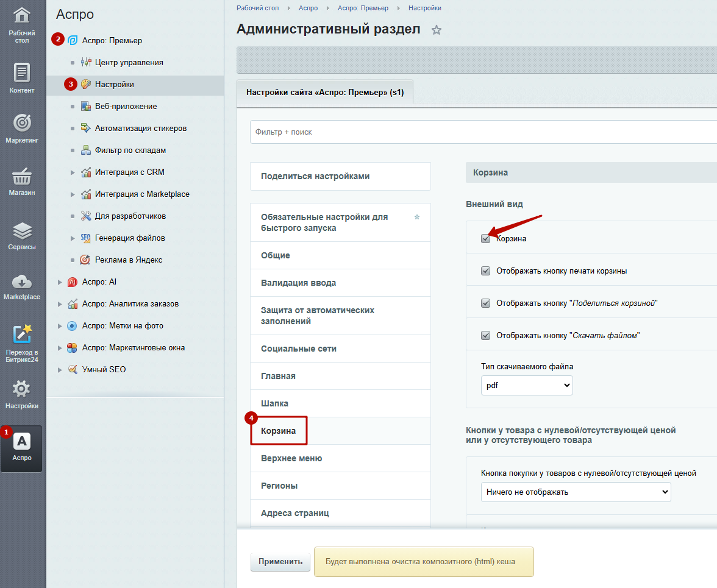717x588 pixels.
Task: Click the Аспро: Маркетинговые окна icon
Action: (72, 348)
